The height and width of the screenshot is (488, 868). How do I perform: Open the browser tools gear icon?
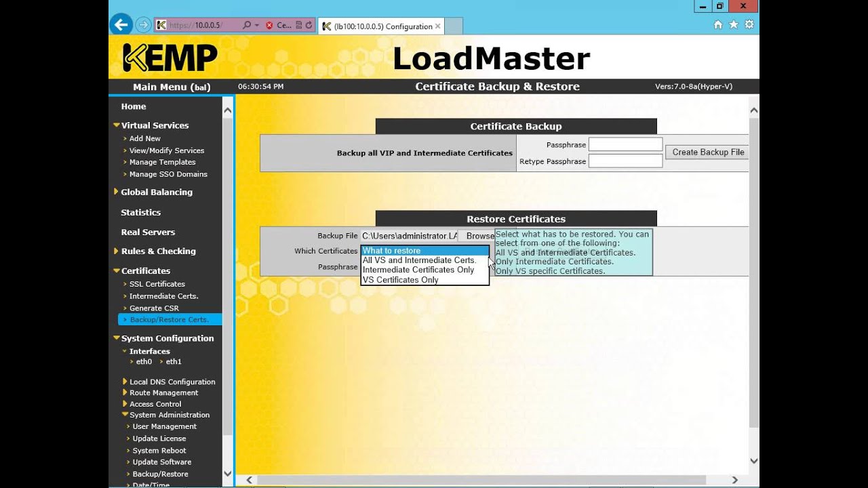point(749,24)
